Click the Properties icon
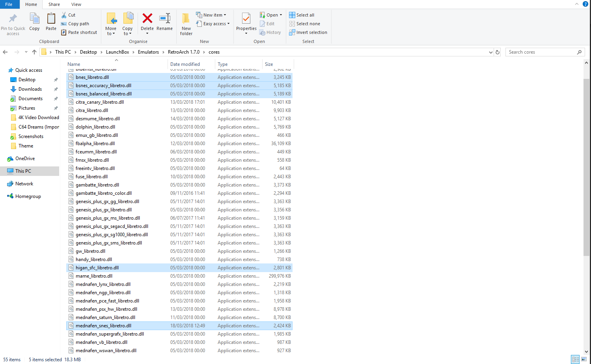The image size is (591, 364). tap(246, 19)
